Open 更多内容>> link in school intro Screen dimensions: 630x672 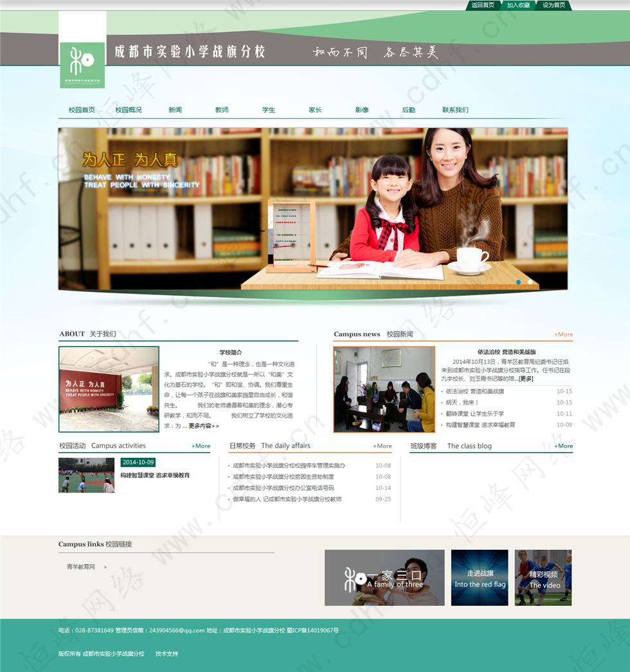203,426
